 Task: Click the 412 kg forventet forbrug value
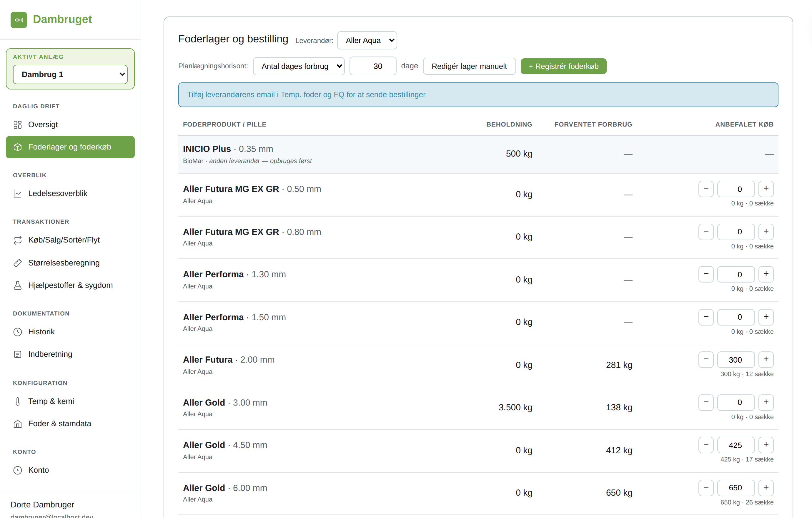619,450
